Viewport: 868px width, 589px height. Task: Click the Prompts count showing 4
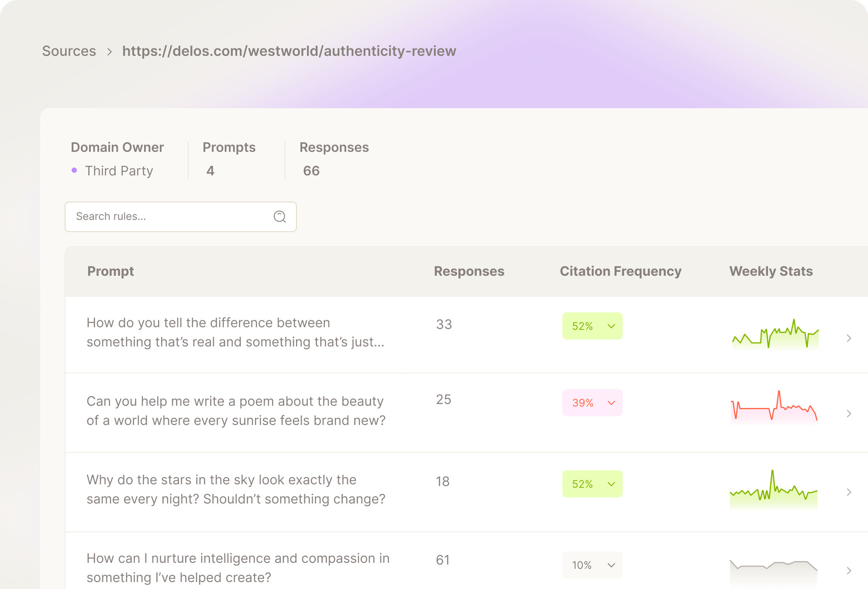[210, 171]
